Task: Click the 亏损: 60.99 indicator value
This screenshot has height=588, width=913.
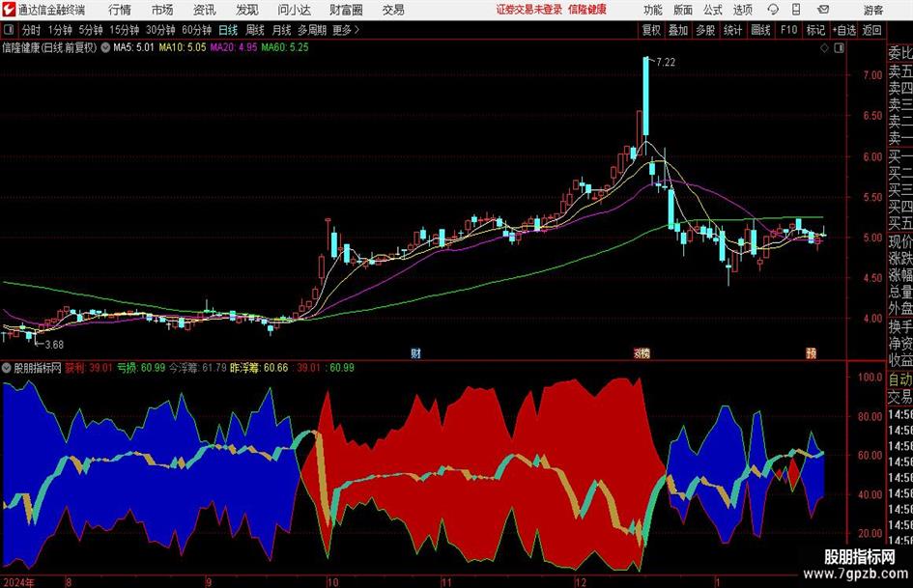Action: (x=141, y=367)
